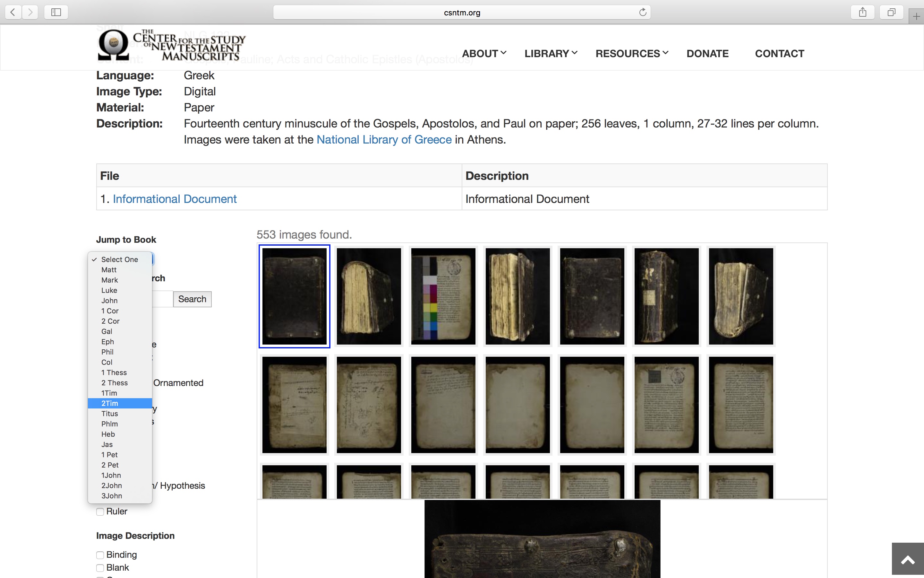Select 1John from the book list
The width and height of the screenshot is (924, 578).
click(x=120, y=475)
